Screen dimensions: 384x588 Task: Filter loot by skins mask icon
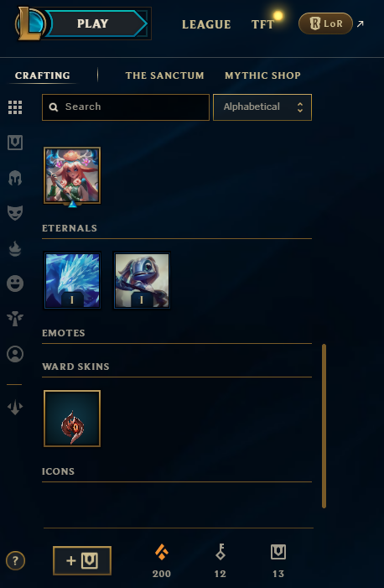[15, 213]
